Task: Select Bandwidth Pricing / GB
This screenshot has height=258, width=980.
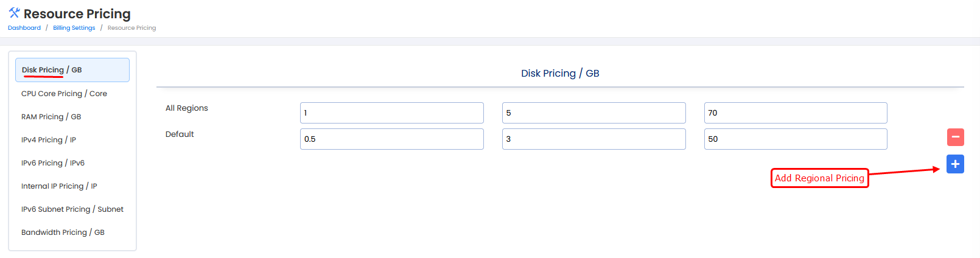Action: (63, 232)
